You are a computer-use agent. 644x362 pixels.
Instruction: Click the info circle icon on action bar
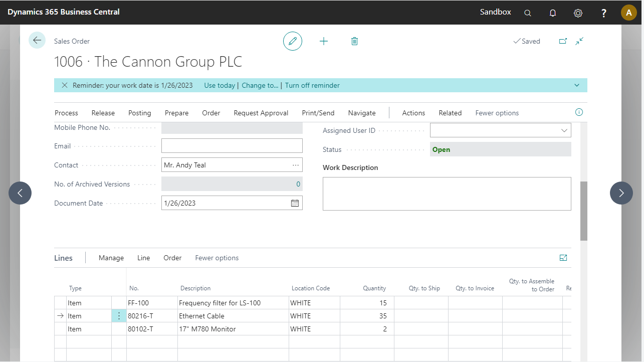pos(579,112)
